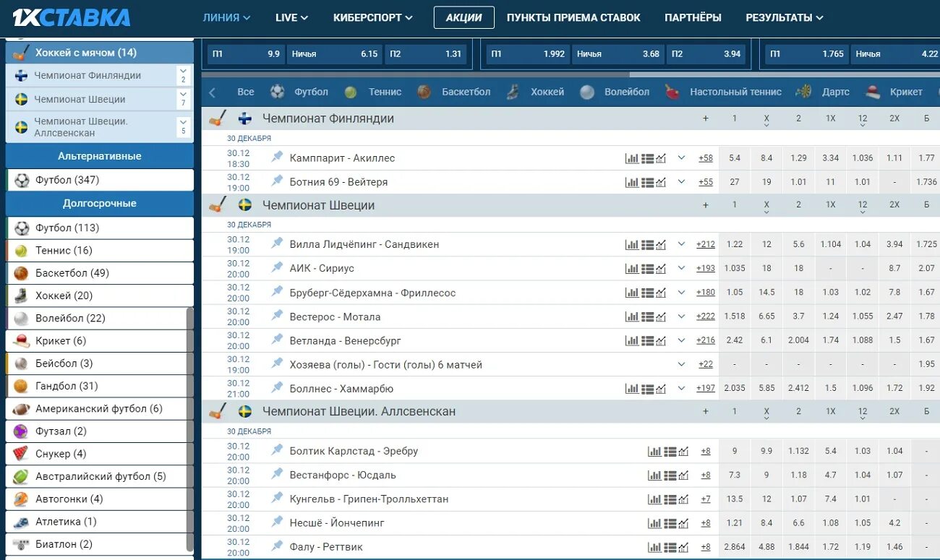Image resolution: width=940 pixels, height=560 pixels.
Task: Select the Футбол ball icon in sports filter
Action: point(277,92)
